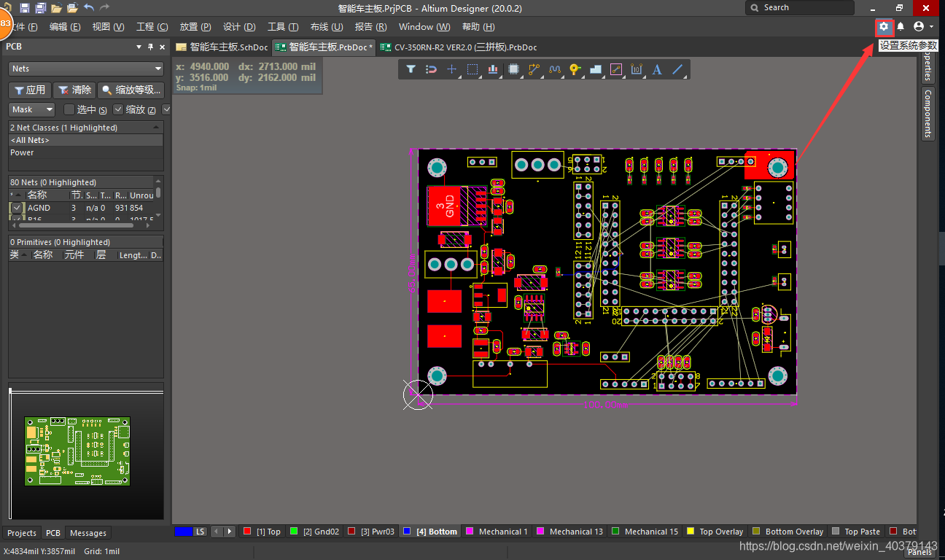Viewport: 945px width, 560px height.
Task: Switch to 智能车主板.SchDoc tab
Action: click(x=222, y=47)
